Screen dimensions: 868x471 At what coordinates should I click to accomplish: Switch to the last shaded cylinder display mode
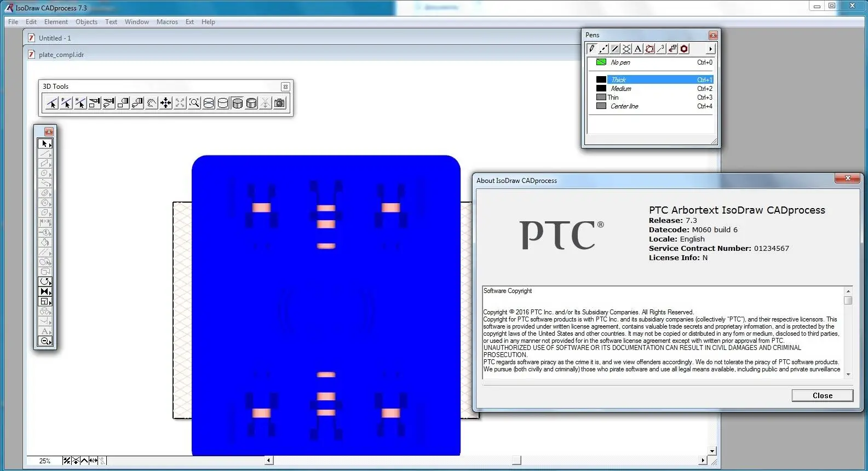point(251,103)
